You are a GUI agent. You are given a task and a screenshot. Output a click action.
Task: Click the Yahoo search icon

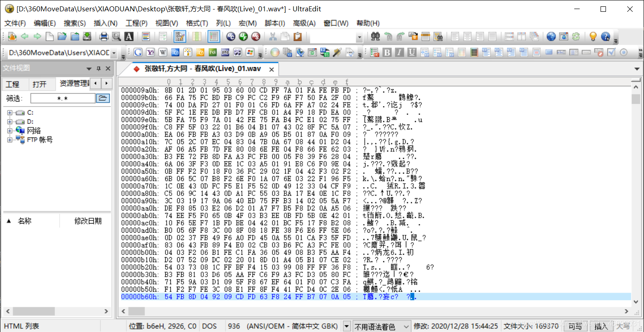click(150, 53)
